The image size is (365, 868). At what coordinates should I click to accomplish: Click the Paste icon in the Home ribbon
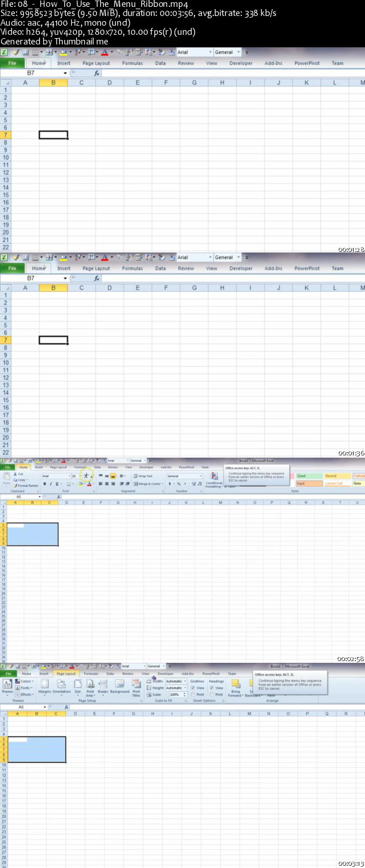[6, 477]
